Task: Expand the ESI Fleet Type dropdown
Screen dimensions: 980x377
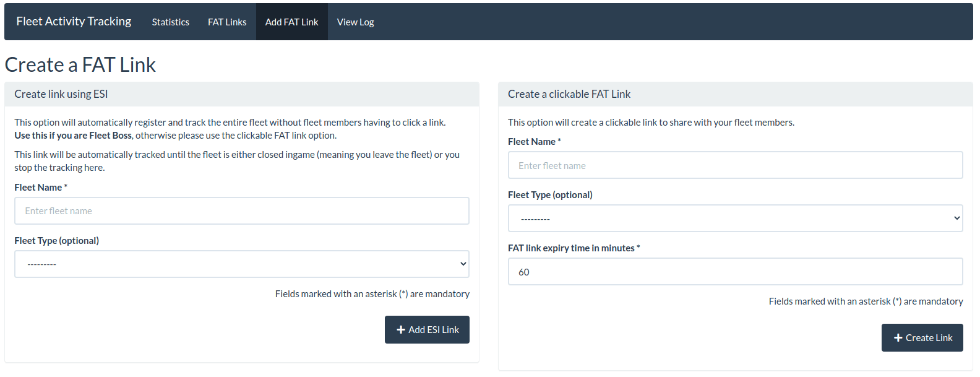Action: [242, 264]
